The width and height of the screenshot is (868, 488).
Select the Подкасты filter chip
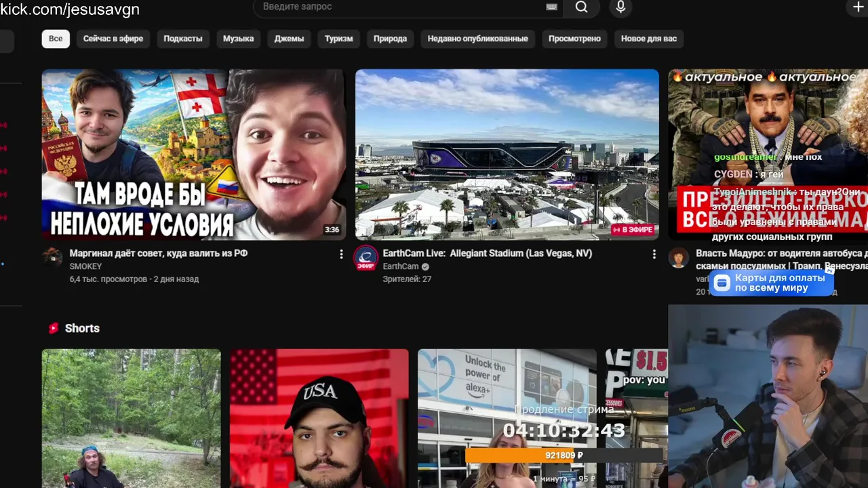(x=183, y=39)
